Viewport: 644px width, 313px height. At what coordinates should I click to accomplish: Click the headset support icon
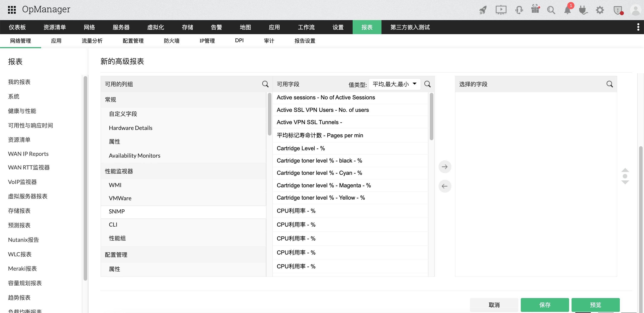519,10
